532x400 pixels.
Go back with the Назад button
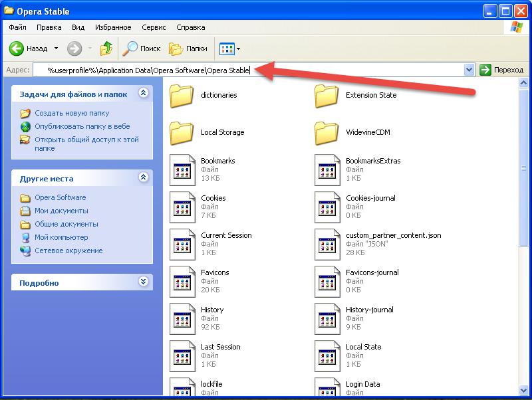(x=29, y=49)
